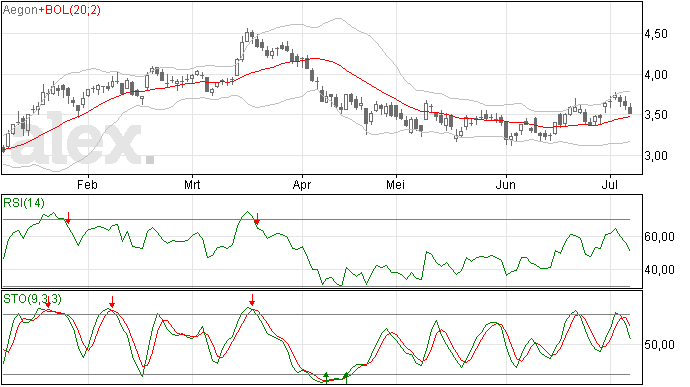Screen dimensions: 690x387
Task: Click the Mrt month label
Action: [x=192, y=184]
